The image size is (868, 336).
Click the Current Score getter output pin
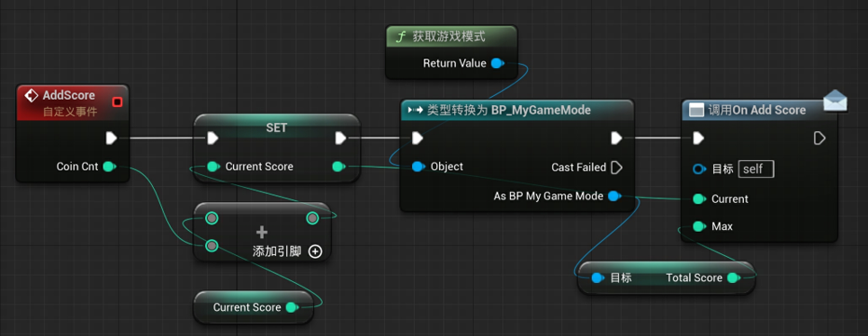click(291, 307)
